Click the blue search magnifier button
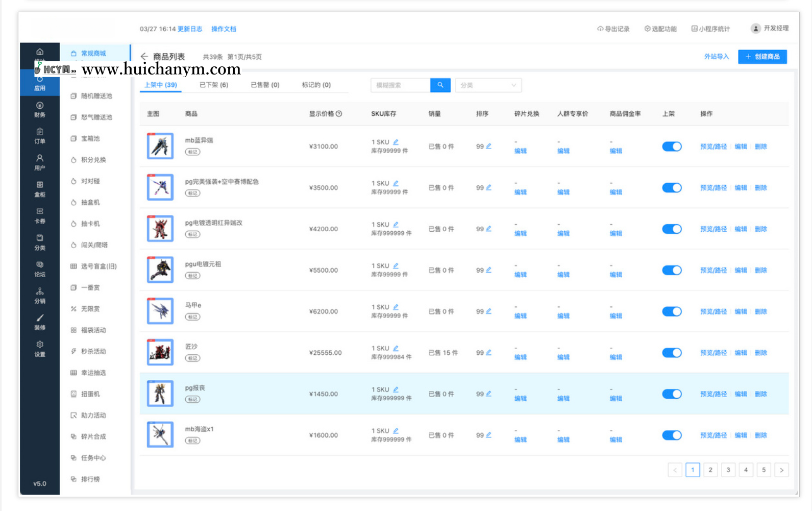 click(440, 85)
